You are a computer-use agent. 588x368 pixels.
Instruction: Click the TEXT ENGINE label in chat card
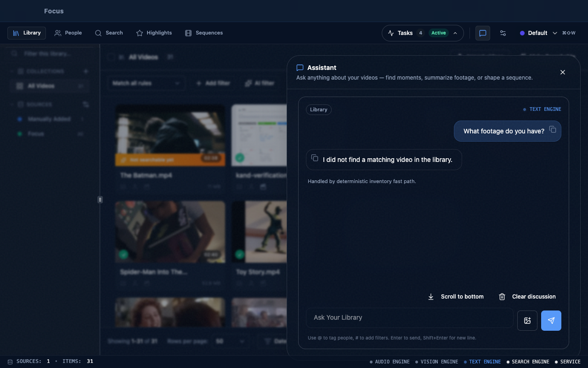click(x=543, y=109)
